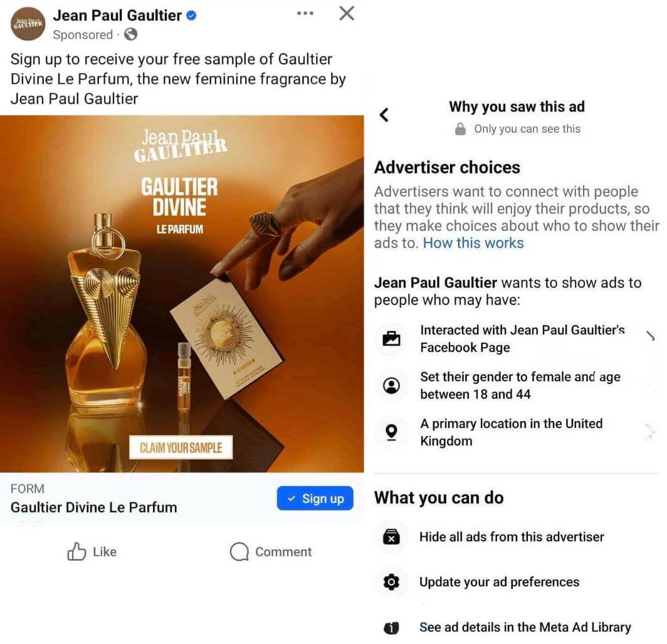Expand the primary location in United Kingdom row
The width and height of the screenshot is (667, 644).
pyautogui.click(x=515, y=432)
